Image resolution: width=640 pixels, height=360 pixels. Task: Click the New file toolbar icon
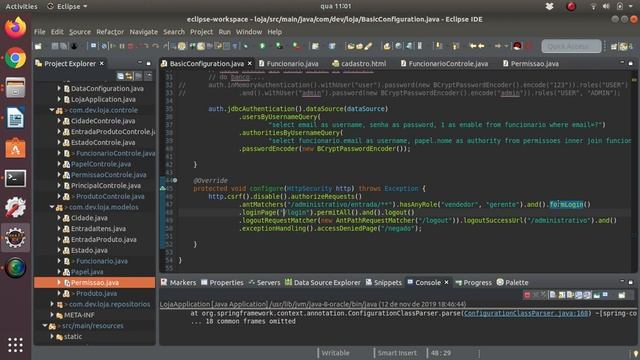pos(38,46)
